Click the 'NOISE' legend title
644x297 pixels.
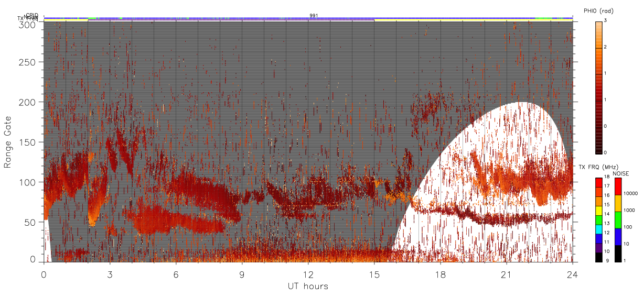[x=621, y=173]
